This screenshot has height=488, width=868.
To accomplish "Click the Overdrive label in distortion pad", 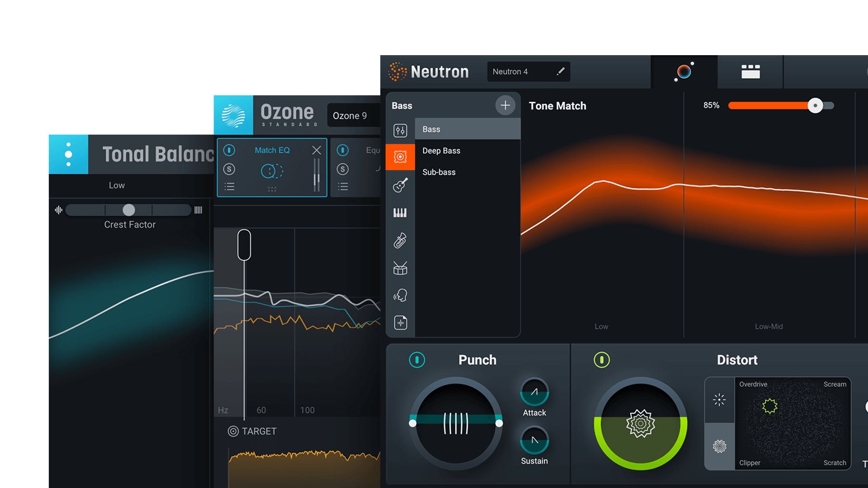I will (x=753, y=385).
